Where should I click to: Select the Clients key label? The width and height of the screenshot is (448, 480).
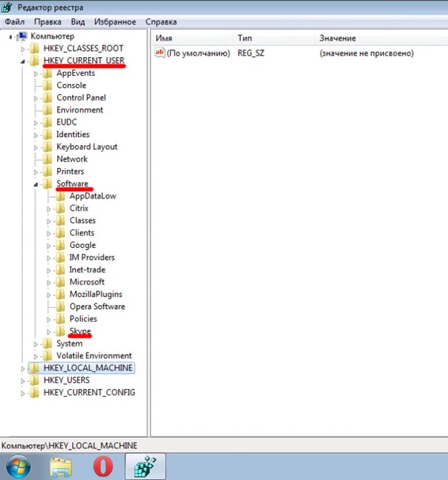[82, 233]
